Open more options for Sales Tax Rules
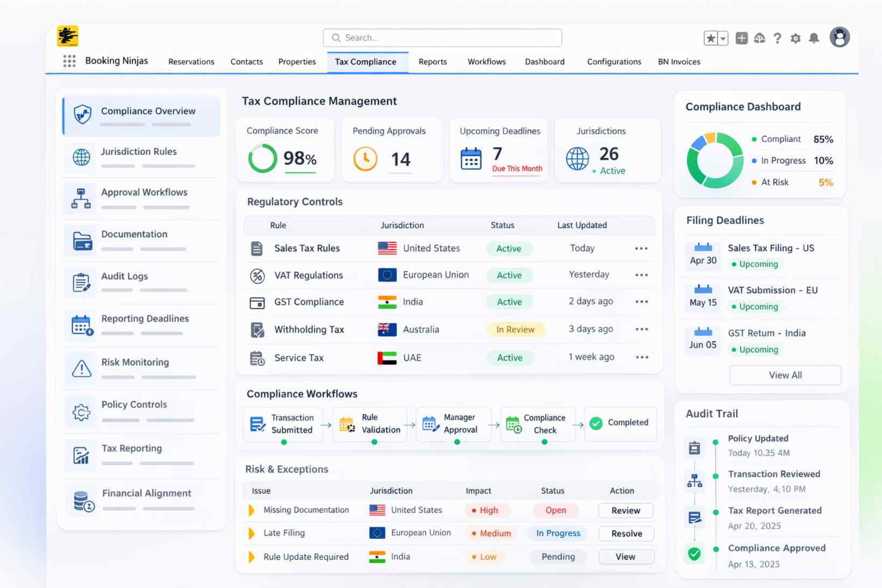 coord(641,248)
